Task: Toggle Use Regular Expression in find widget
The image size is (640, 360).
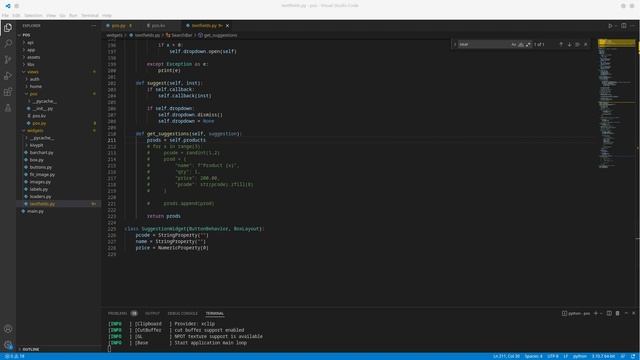Action: coord(528,44)
